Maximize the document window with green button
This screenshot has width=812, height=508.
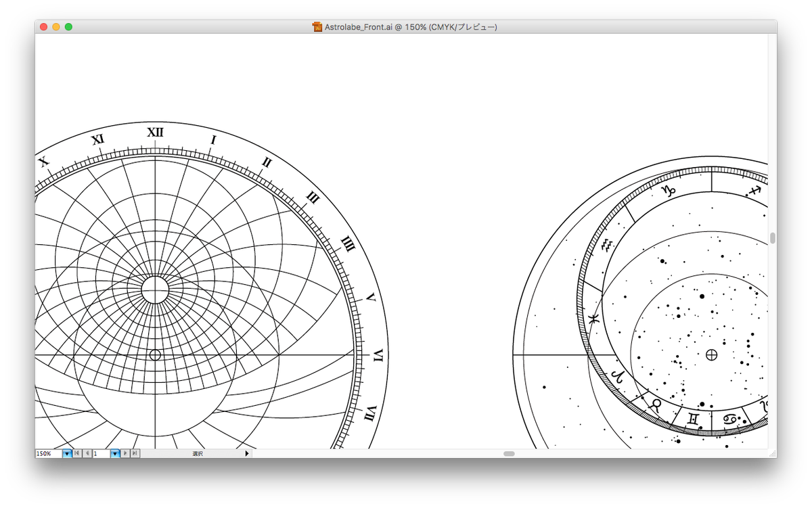(x=68, y=27)
